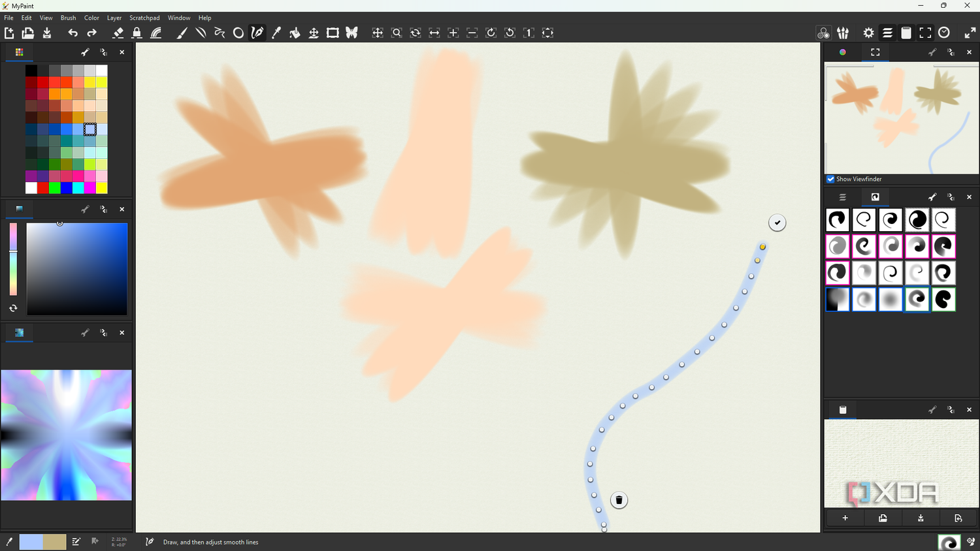Image resolution: width=980 pixels, height=551 pixels.
Task: Toggle the scratchpad panel notepad icon
Action: pyautogui.click(x=906, y=33)
